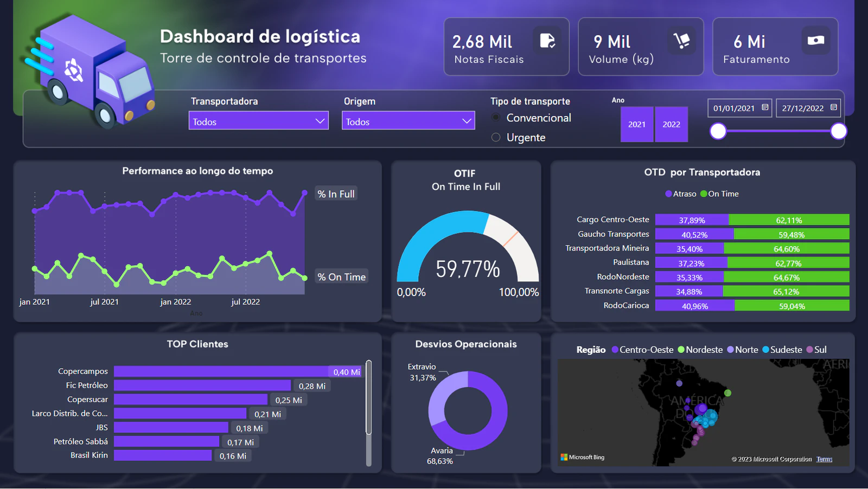Click RodoCarioca 40,96% Atraso bar
This screenshot has height=489, width=868.
(x=695, y=306)
